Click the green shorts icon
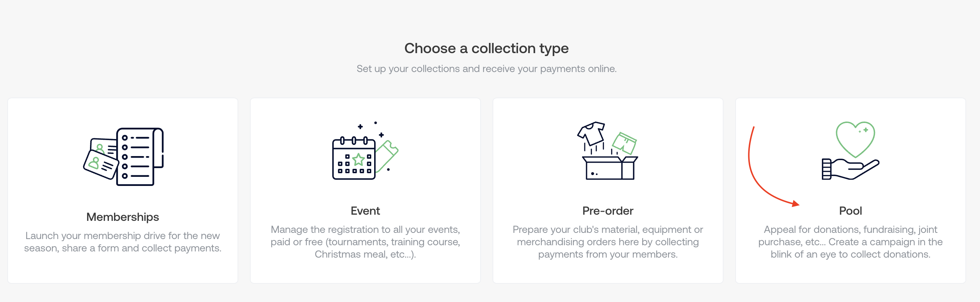Image resolution: width=980 pixels, height=302 pixels. click(624, 143)
